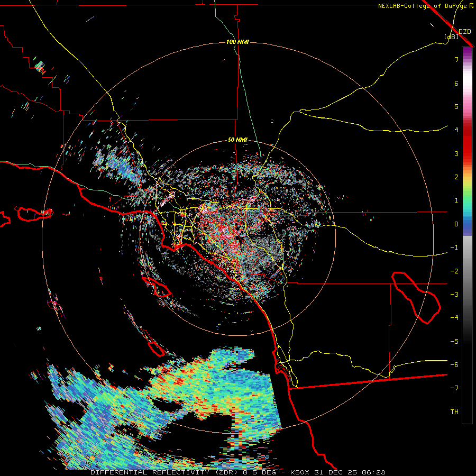Click the "-2" value on the color scale
Screen dimensions: 476x476
(454, 271)
